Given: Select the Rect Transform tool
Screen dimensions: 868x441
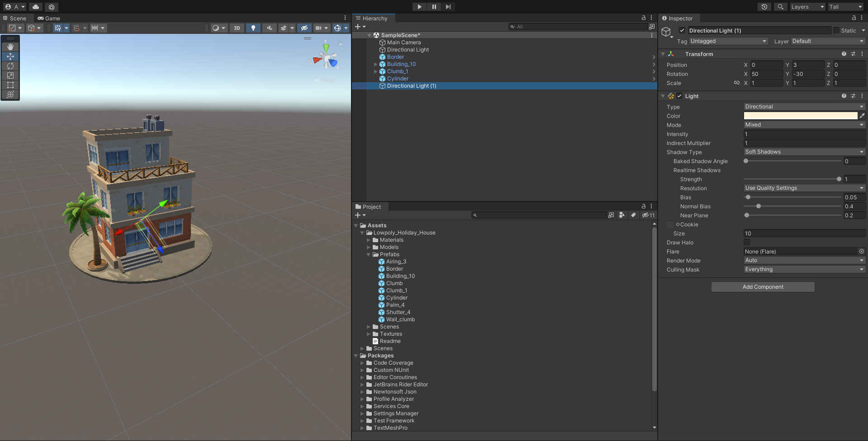Looking at the screenshot, I should pyautogui.click(x=10, y=85).
